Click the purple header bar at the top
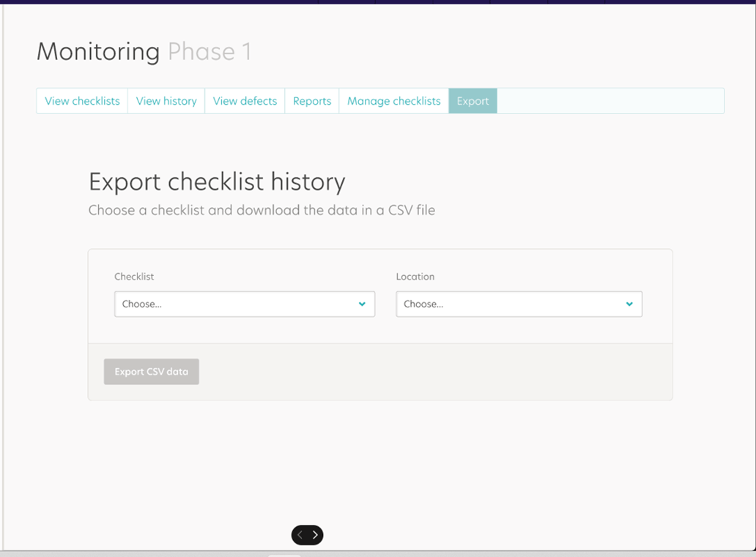The image size is (756, 557). [378, 3]
